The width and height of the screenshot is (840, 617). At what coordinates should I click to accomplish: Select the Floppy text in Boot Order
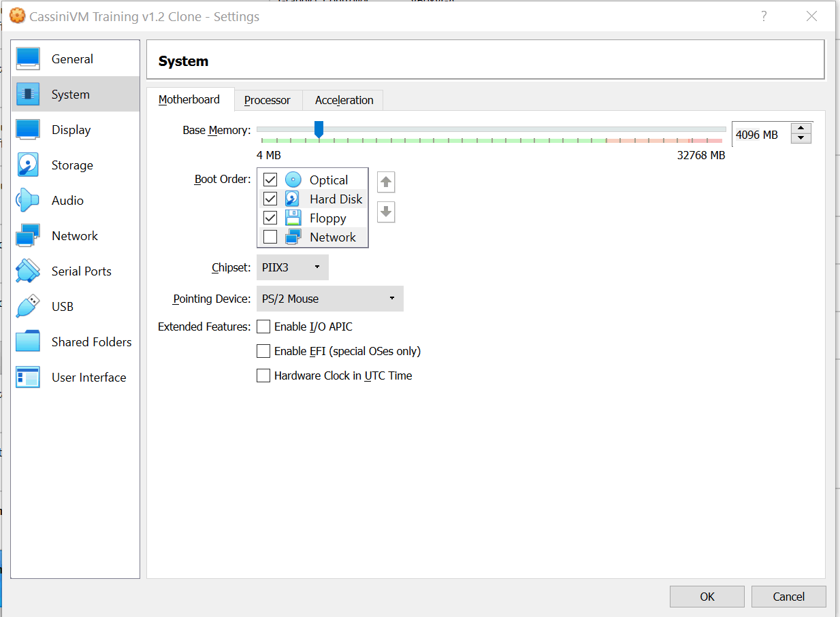[x=328, y=218]
